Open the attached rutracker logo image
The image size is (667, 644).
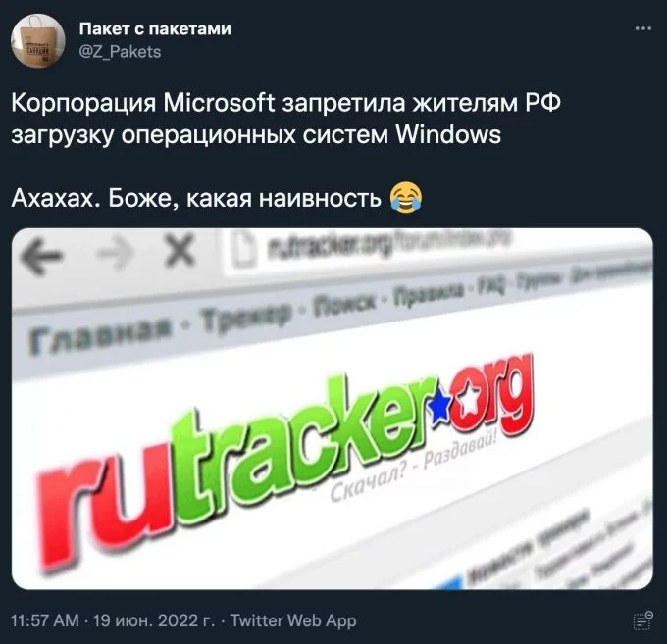(333, 409)
